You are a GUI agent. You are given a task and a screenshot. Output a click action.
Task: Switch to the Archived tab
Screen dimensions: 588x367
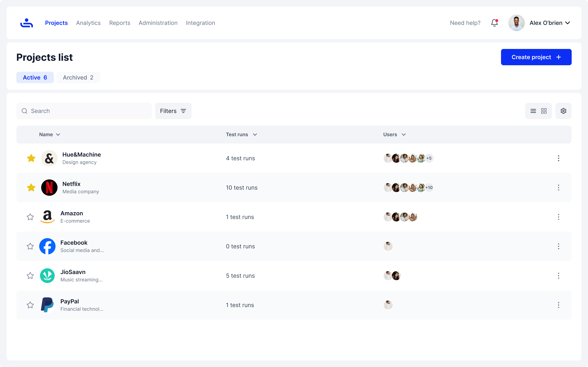pyautogui.click(x=78, y=77)
